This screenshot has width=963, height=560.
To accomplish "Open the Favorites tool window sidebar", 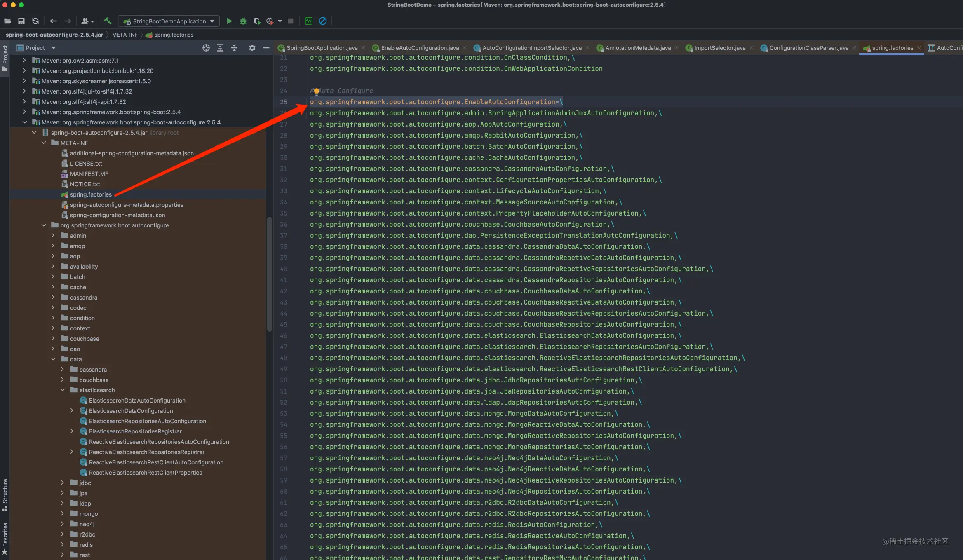I will click(x=5, y=539).
